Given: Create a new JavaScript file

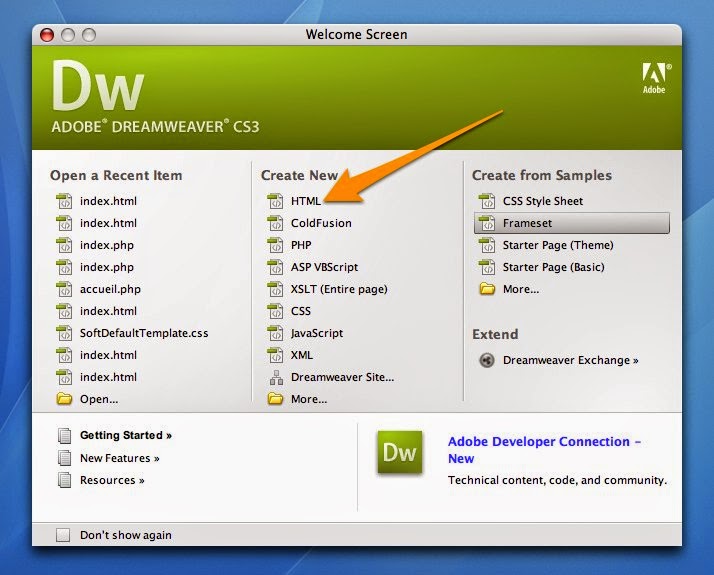Looking at the screenshot, I should (317, 333).
